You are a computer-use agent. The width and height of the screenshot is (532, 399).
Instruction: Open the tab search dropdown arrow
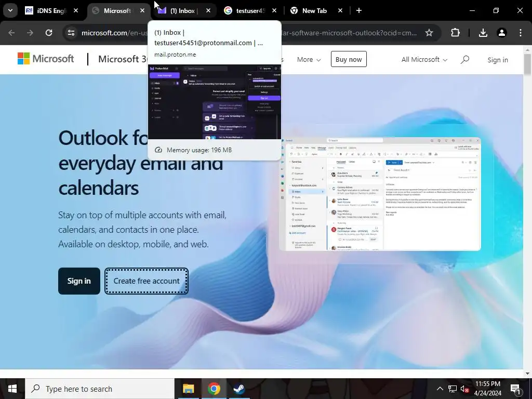click(10, 10)
